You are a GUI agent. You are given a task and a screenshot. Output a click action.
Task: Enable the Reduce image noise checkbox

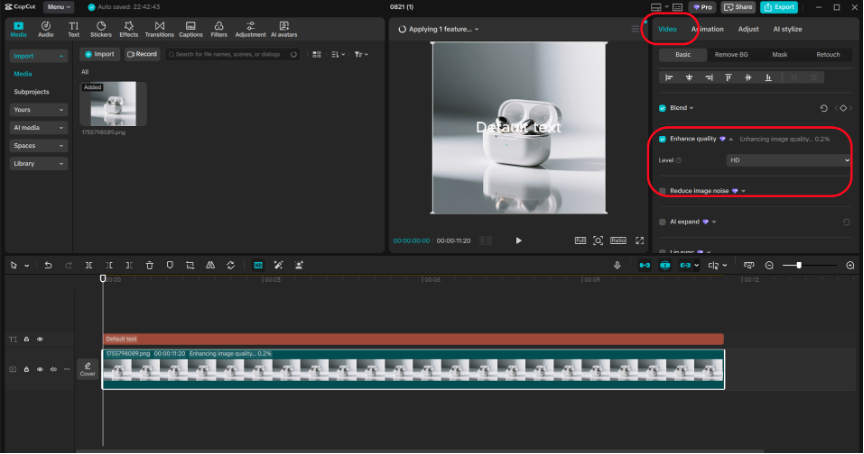click(x=662, y=190)
